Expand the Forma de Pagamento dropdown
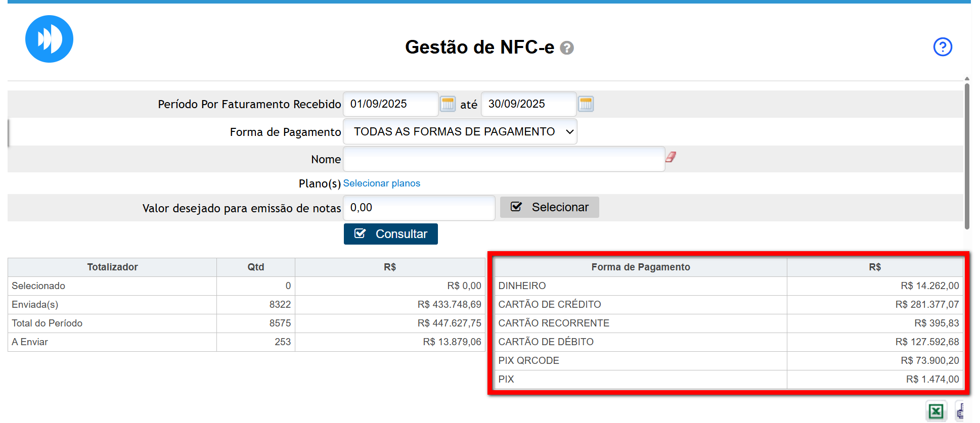The width and height of the screenshot is (980, 423). [460, 132]
